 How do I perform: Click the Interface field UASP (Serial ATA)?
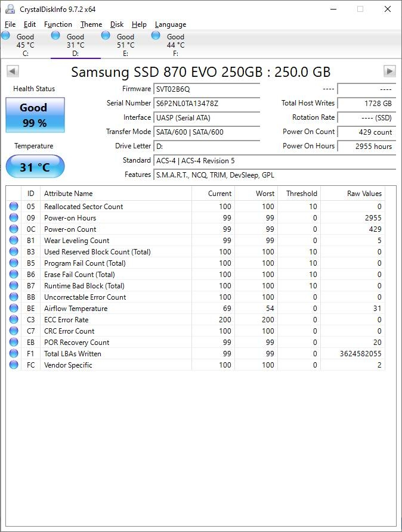(x=206, y=118)
